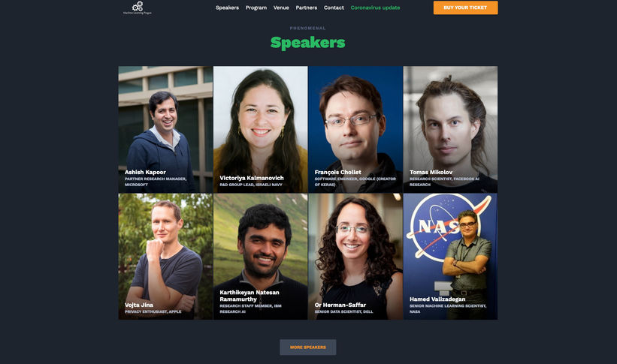View Hamed Valizadegan's NASA speaker card
This screenshot has width=617, height=364.
[x=450, y=256]
